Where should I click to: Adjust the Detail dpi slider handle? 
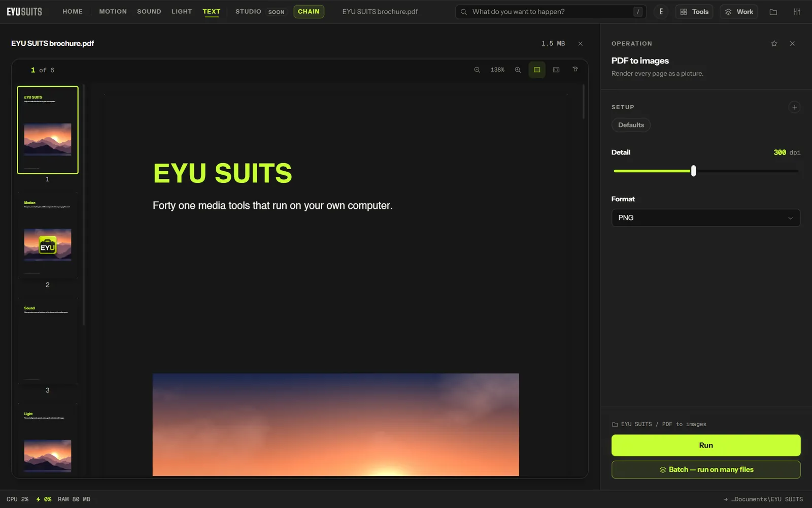tap(693, 171)
